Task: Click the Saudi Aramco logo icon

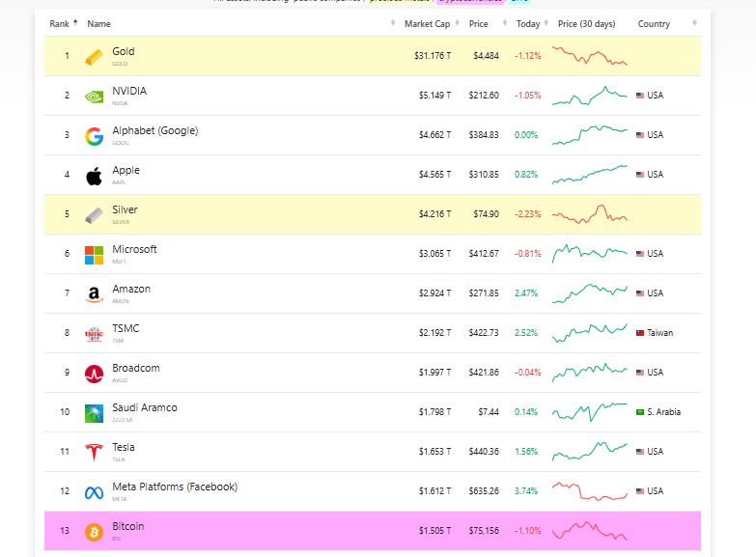Action: (x=94, y=413)
